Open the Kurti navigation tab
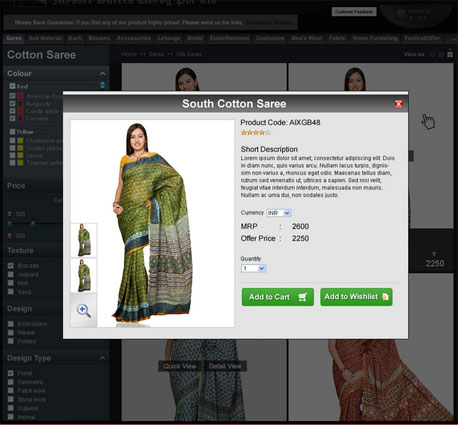Image resolution: width=458 pixels, height=425 pixels. [75, 38]
